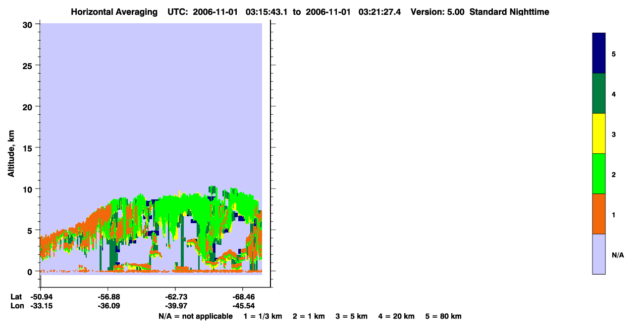Click the 'N/A = not applicable' legend text
644x330 pixels.
tap(195, 316)
